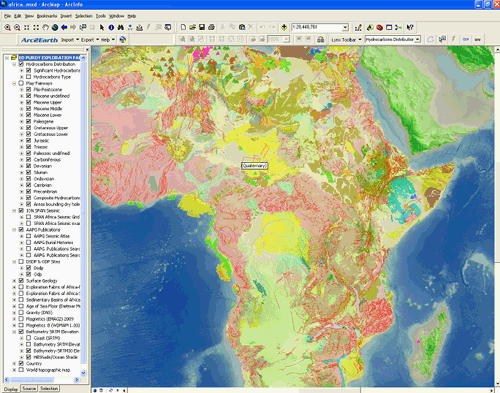Select the Identify info tool

point(111,27)
